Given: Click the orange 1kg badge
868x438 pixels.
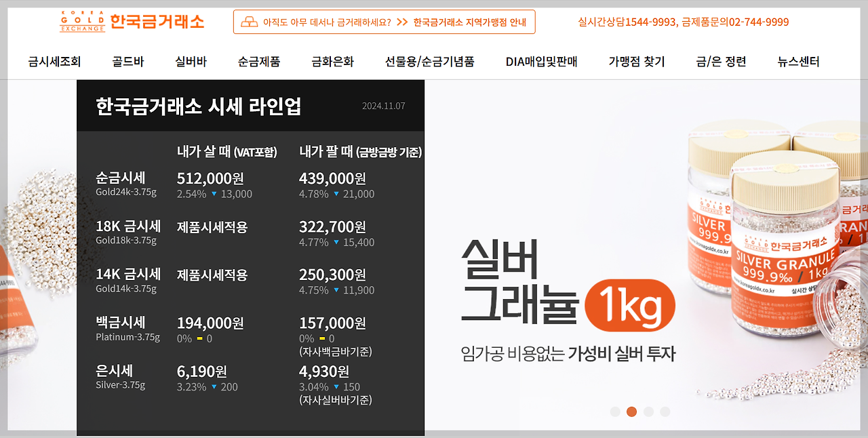Looking at the screenshot, I should pos(630,305).
